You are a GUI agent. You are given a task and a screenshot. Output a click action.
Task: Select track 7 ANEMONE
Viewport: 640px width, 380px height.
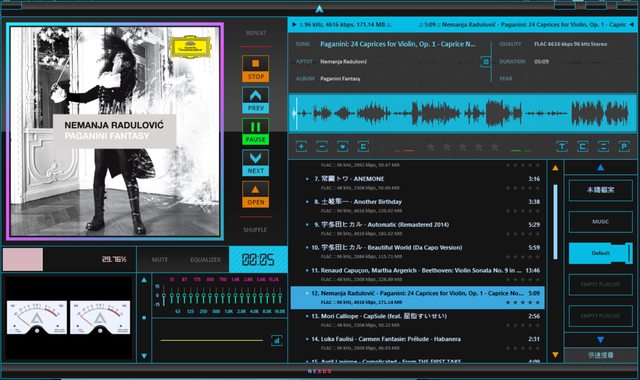pyautogui.click(x=417, y=183)
